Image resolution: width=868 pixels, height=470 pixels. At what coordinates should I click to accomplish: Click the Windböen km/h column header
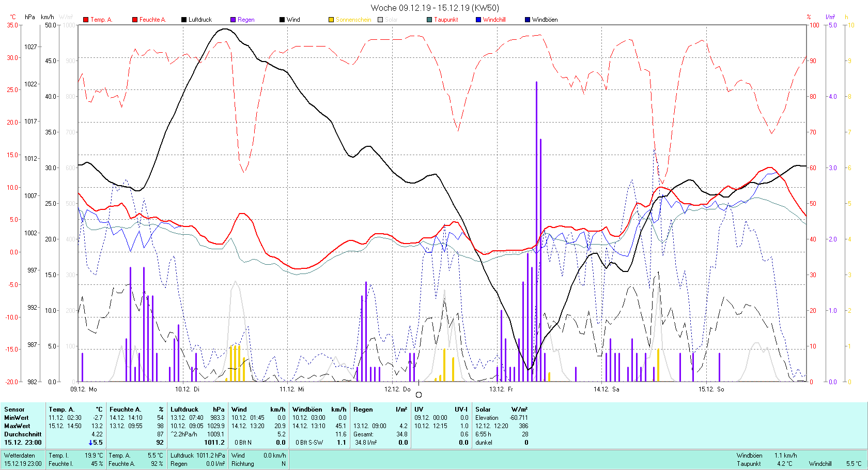(319, 410)
